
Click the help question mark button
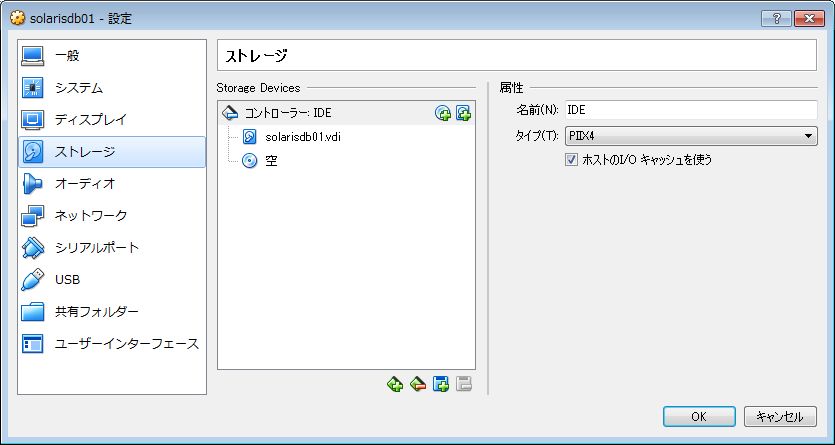(x=776, y=19)
